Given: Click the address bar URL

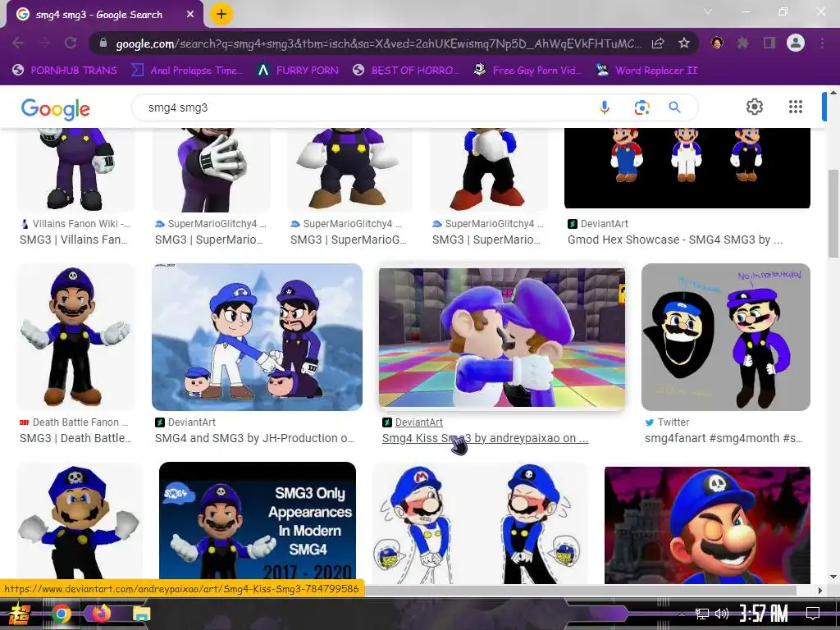Looking at the screenshot, I should pyautogui.click(x=377, y=43).
